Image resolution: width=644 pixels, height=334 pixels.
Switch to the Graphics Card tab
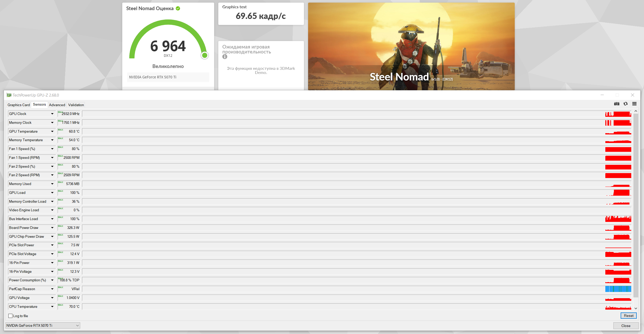(x=19, y=105)
